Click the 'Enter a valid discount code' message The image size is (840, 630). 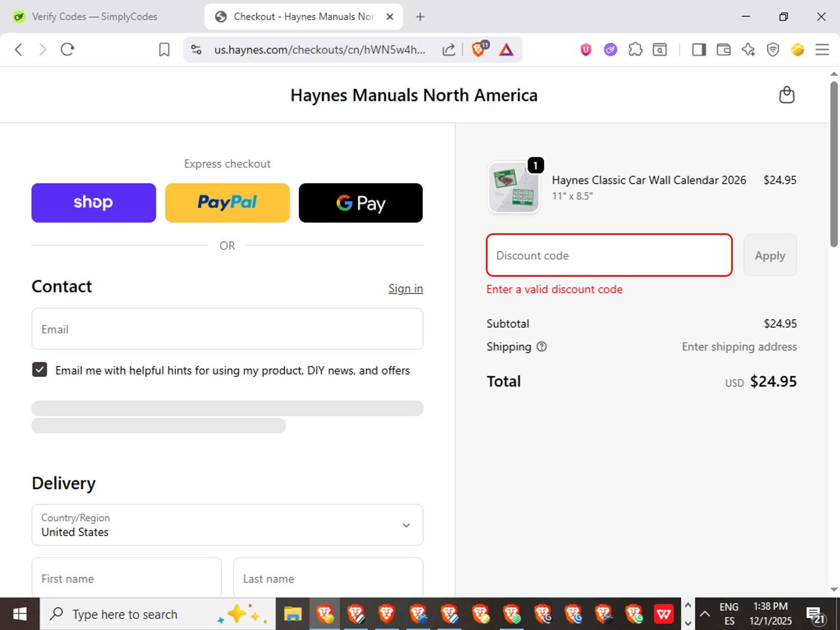point(554,290)
